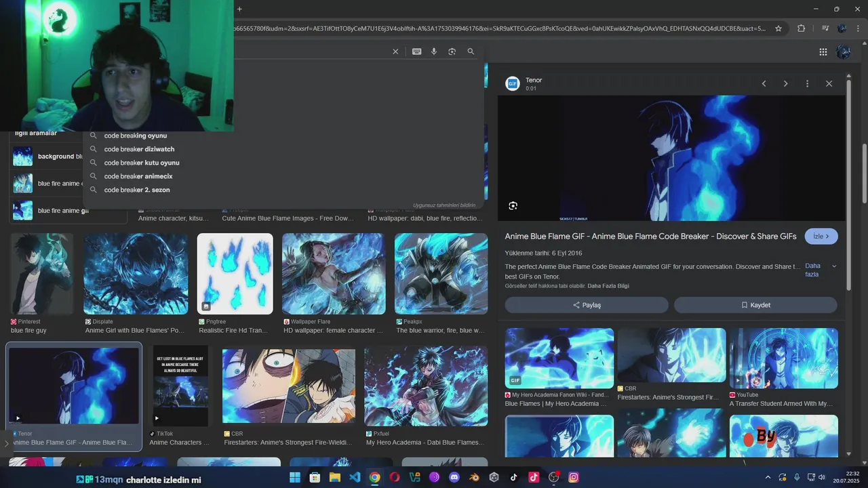This screenshot has width=868, height=488.
Task: Click the İzle button
Action: (x=821, y=237)
